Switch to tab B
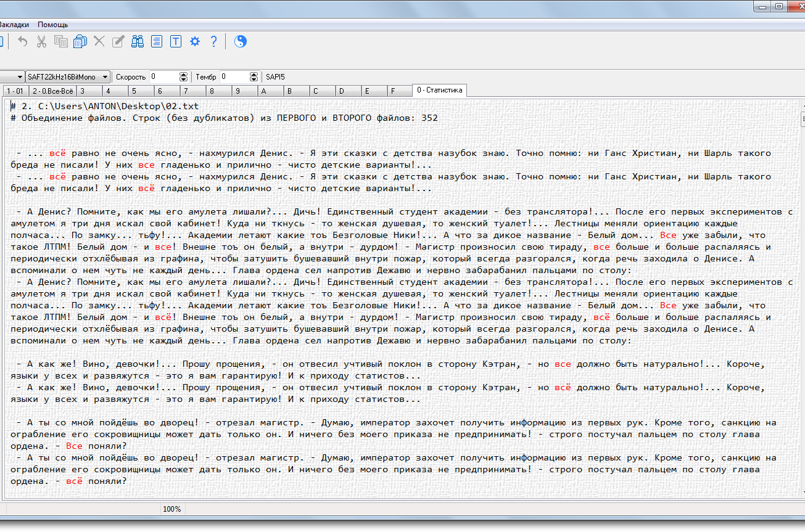 [x=297, y=91]
